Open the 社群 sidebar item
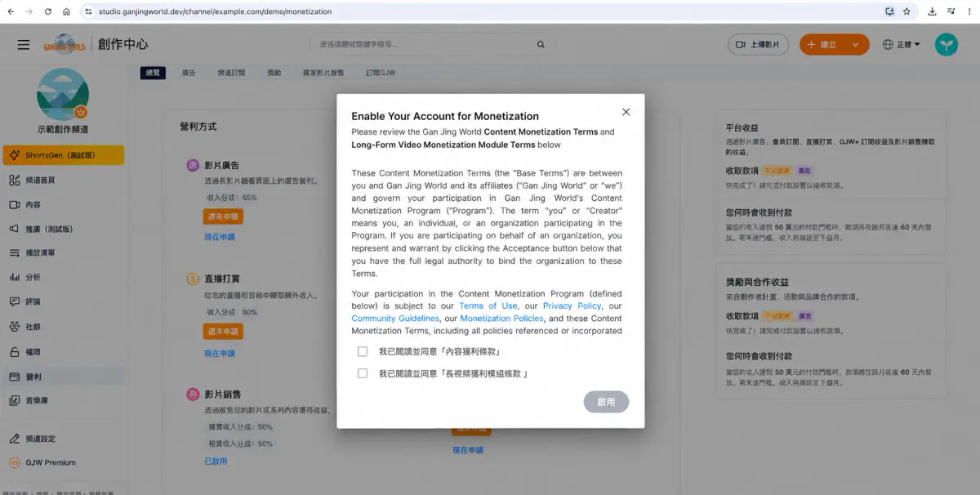The height and width of the screenshot is (495, 980). tap(64, 327)
